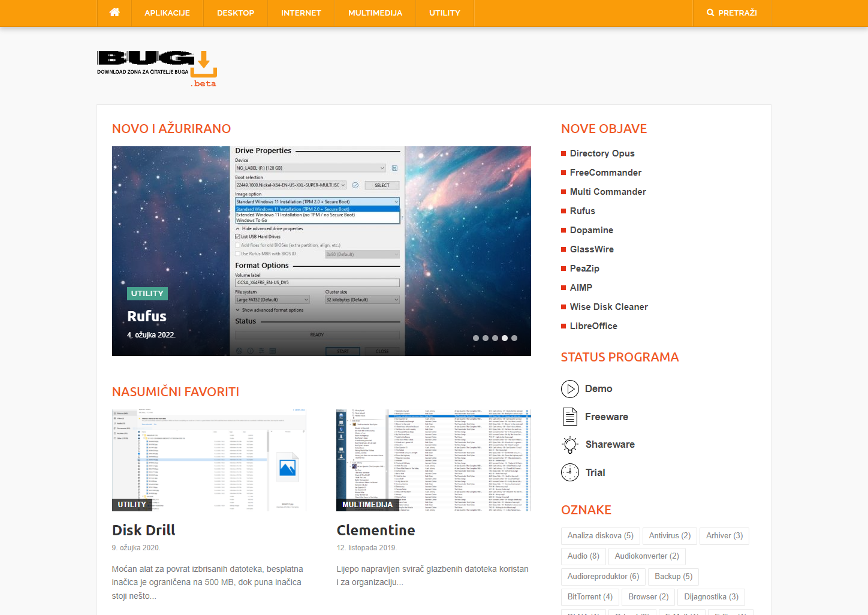This screenshot has width=868, height=615.
Task: Open the Clementine article title
Action: click(x=376, y=530)
